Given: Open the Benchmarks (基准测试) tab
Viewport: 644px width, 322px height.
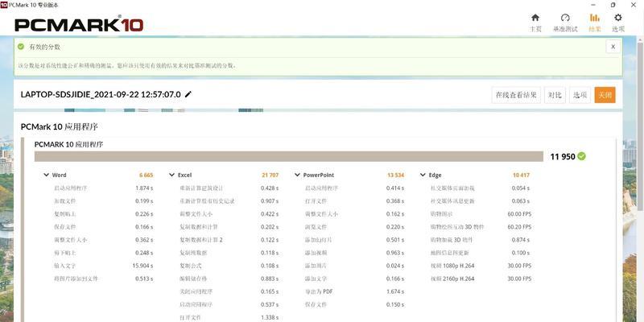Looking at the screenshot, I should click(x=565, y=23).
